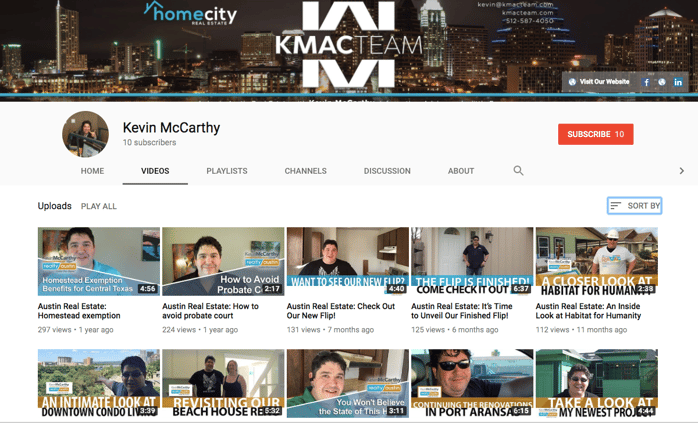The width and height of the screenshot is (698, 423).
Task: Click the '10 subscribers' text
Action: coord(150,142)
